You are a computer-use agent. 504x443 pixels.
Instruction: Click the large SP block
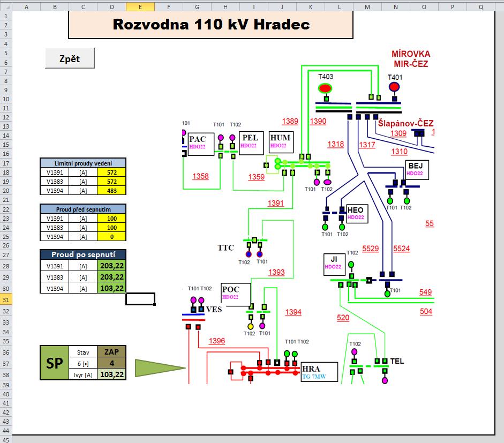(54, 363)
